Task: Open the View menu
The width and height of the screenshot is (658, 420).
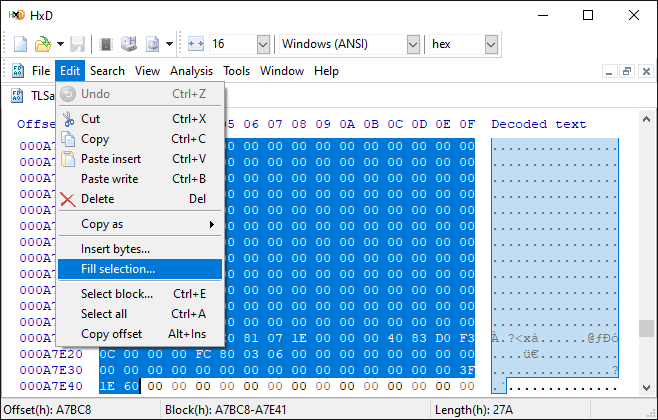Action: click(x=147, y=71)
